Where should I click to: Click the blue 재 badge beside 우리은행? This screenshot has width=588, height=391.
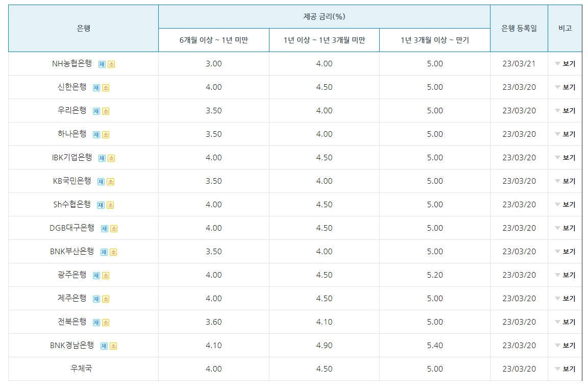[x=96, y=111]
